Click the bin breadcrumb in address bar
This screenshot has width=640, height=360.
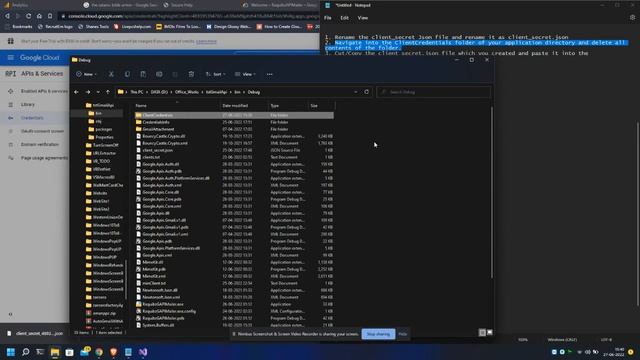[237, 92]
